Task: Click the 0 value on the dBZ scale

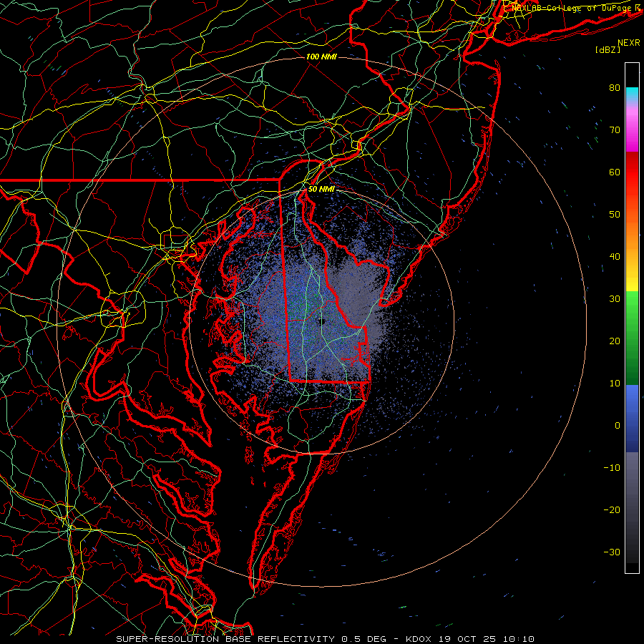Action: pos(618,426)
